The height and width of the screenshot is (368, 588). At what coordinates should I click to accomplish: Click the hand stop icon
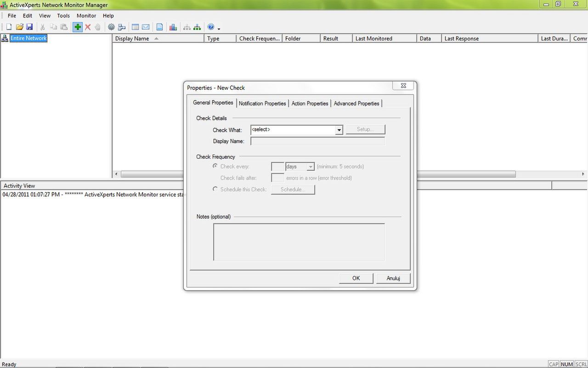[x=97, y=27]
